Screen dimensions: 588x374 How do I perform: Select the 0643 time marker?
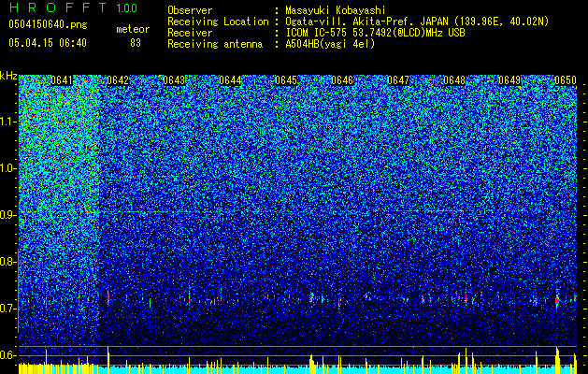[x=174, y=80]
